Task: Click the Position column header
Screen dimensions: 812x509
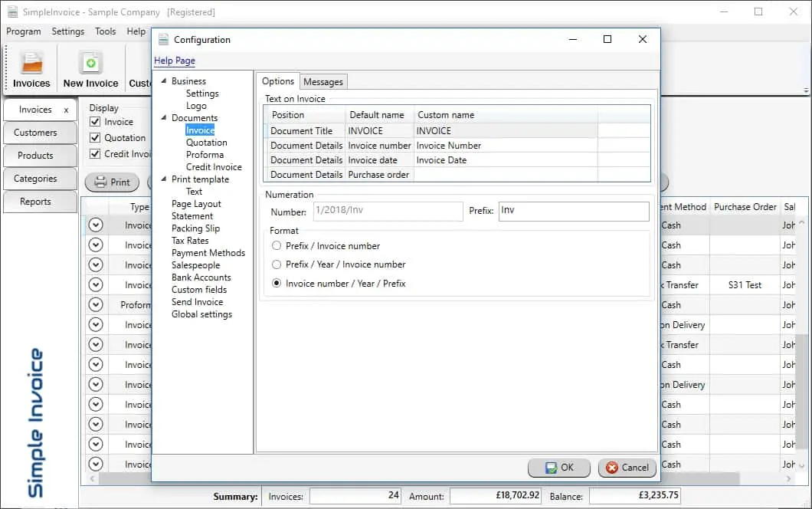Action: coord(305,115)
